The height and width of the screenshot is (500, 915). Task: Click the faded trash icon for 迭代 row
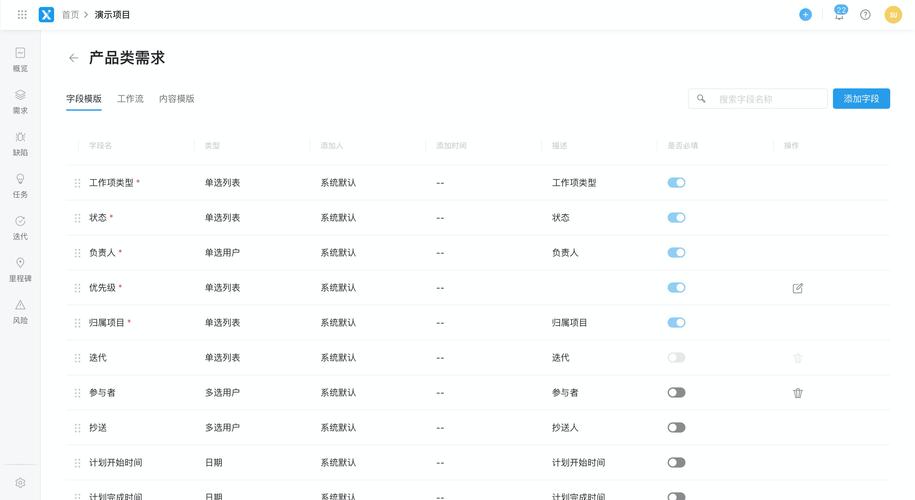tap(798, 358)
